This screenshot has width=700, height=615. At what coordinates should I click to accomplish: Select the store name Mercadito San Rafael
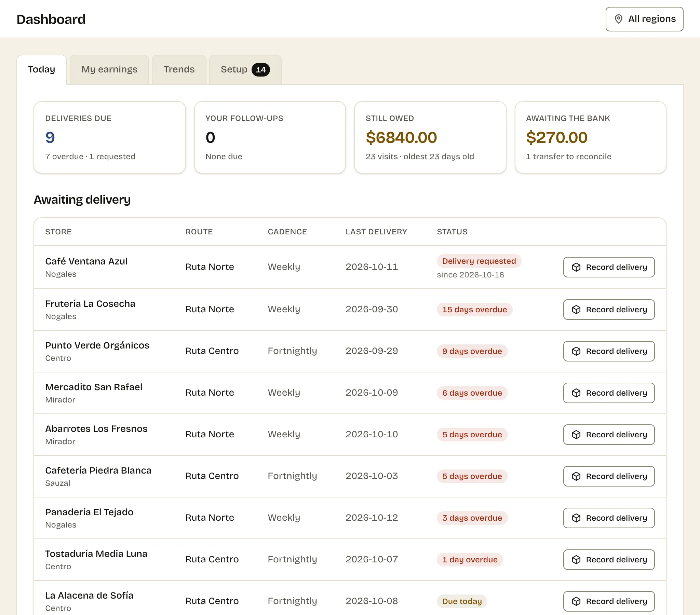tap(94, 387)
